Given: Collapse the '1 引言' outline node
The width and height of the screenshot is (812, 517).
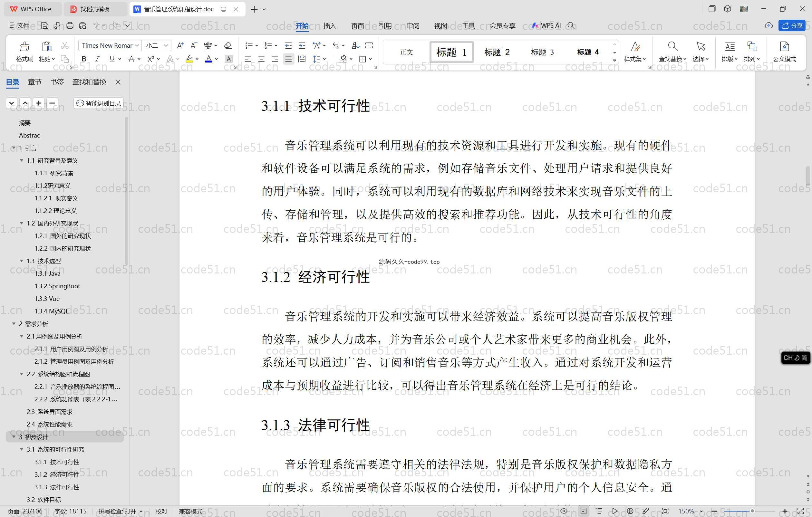Looking at the screenshot, I should click(14, 148).
